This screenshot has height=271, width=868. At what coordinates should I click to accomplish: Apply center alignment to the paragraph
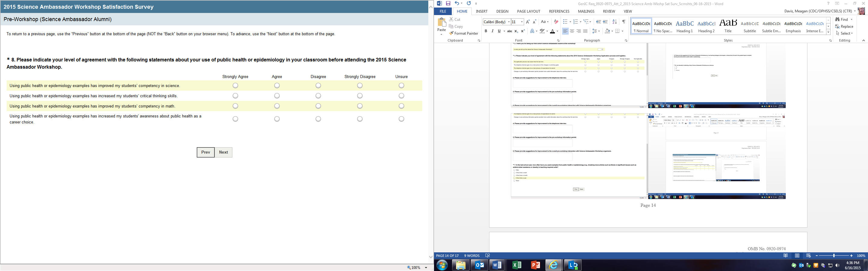(x=572, y=31)
